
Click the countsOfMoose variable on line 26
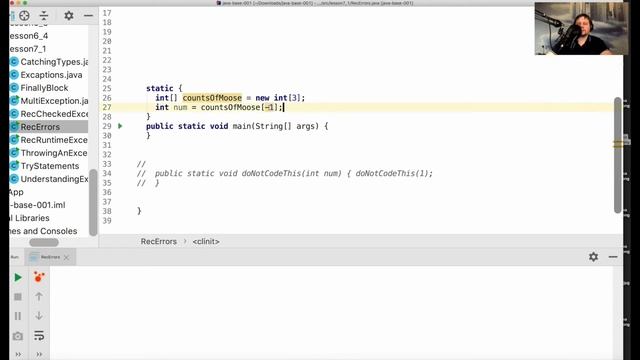click(x=212, y=98)
